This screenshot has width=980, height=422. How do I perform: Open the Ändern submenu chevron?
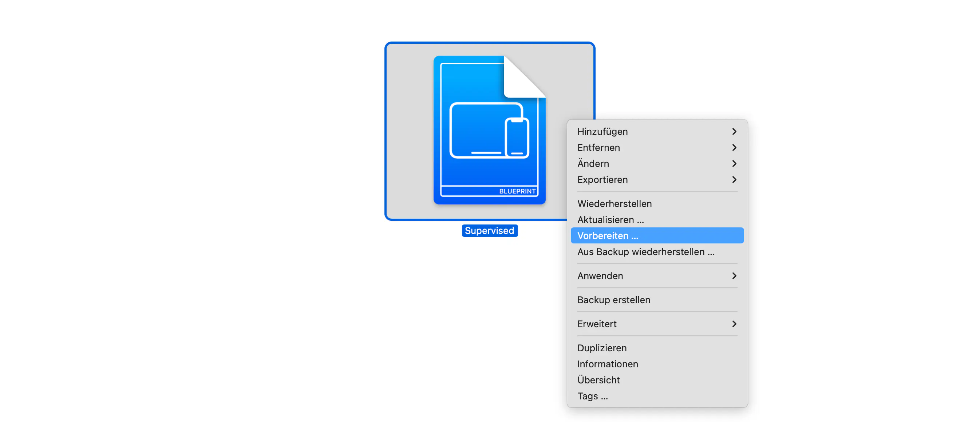click(x=734, y=163)
